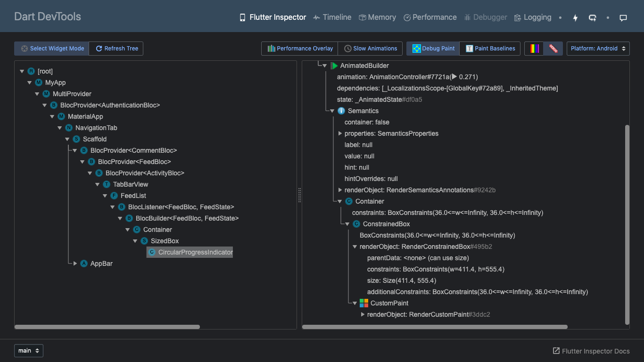644x362 pixels.
Task: Click the hot reload lightning bolt icon
Action: [x=575, y=17]
